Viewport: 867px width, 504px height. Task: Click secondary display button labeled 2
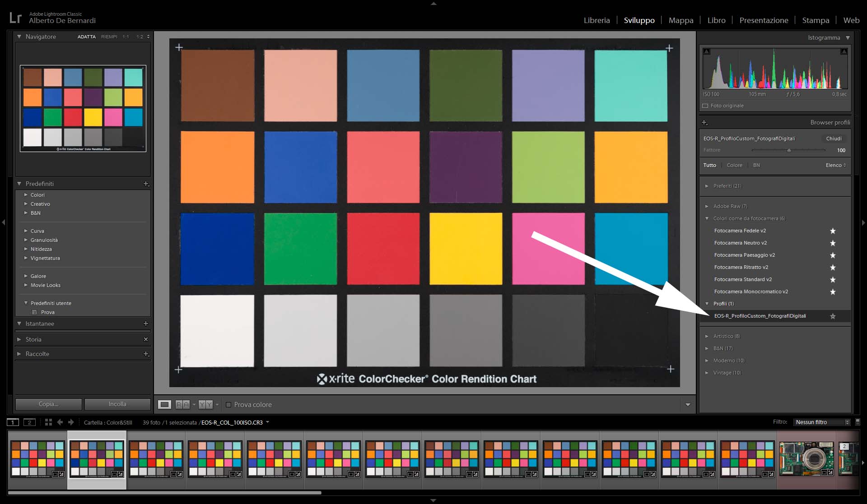click(x=29, y=422)
